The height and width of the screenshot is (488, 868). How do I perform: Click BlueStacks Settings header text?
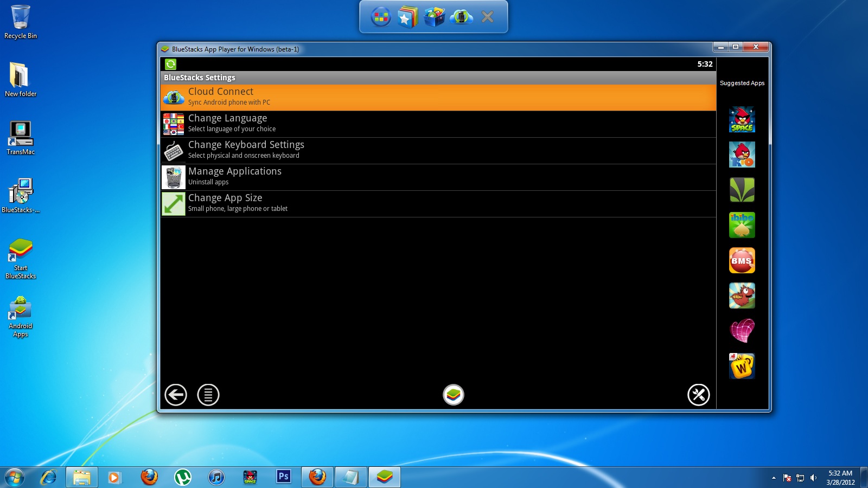click(200, 78)
